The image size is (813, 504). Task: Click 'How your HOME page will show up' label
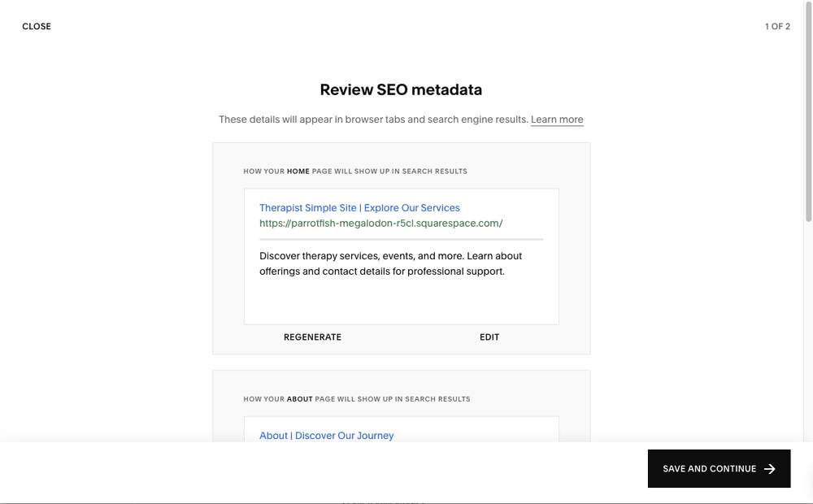pos(355,171)
